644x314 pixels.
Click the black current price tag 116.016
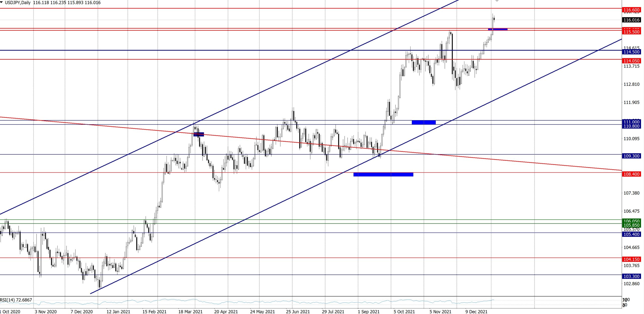click(631, 20)
